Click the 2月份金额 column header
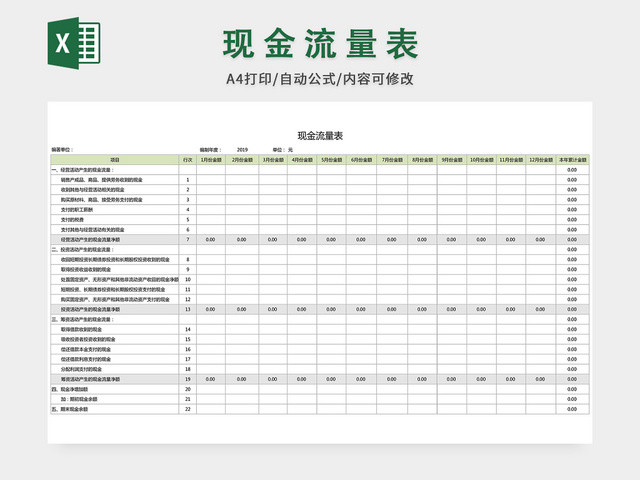This screenshot has height=480, width=640. pos(242,160)
